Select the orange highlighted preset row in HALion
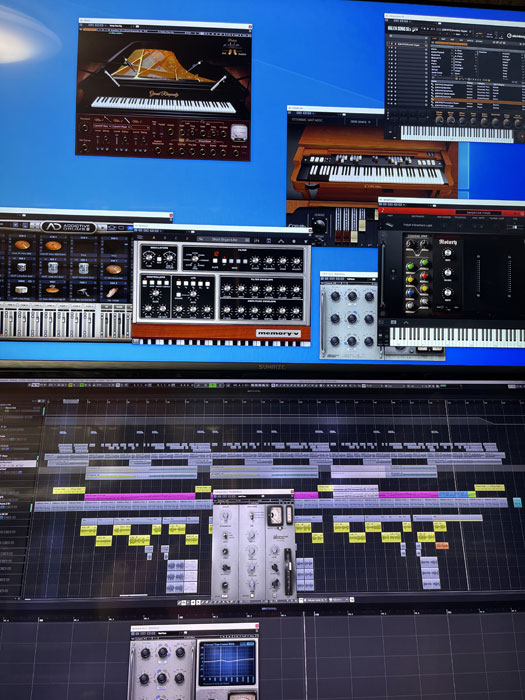Image resolution: width=525 pixels, height=700 pixels. click(x=478, y=102)
